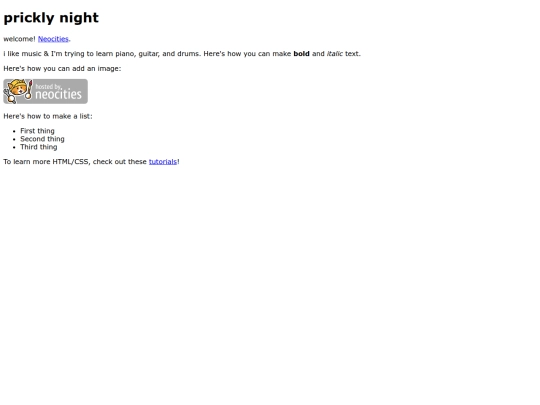The image size is (540, 405).
Task: Click the 'hosted by' text in the badge
Action: click(x=48, y=86)
